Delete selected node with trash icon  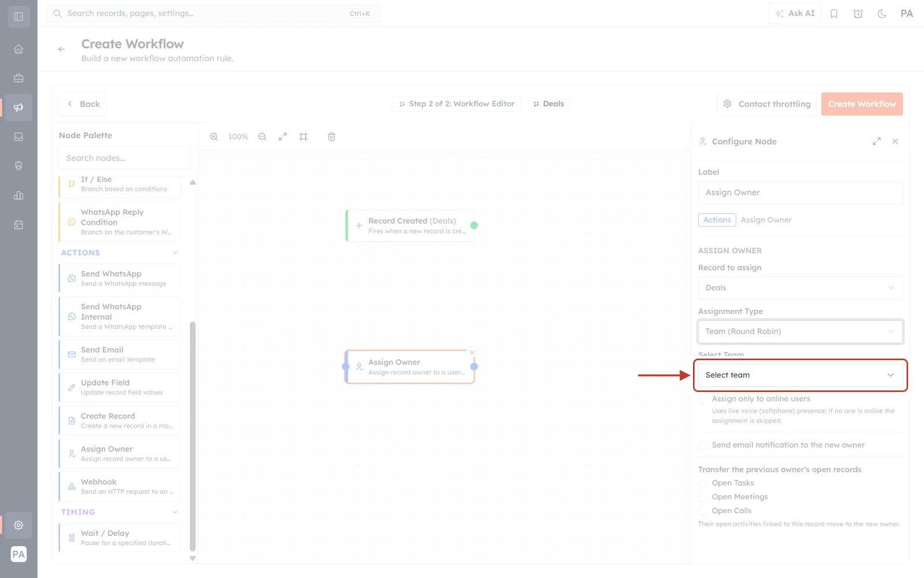click(331, 137)
